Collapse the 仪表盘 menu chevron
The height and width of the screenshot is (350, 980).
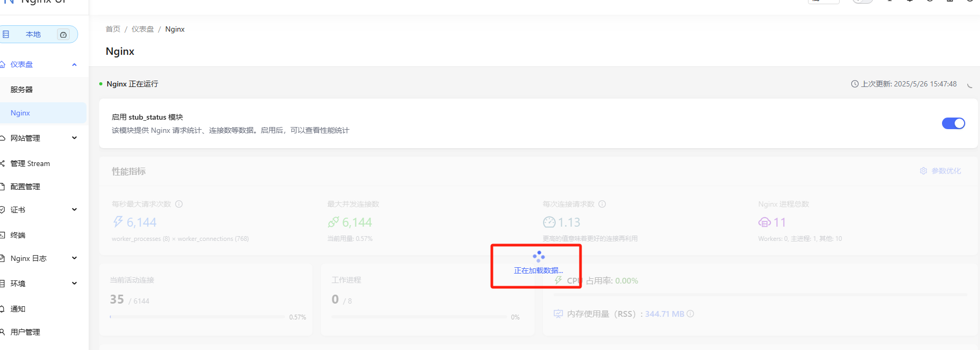[x=74, y=64]
